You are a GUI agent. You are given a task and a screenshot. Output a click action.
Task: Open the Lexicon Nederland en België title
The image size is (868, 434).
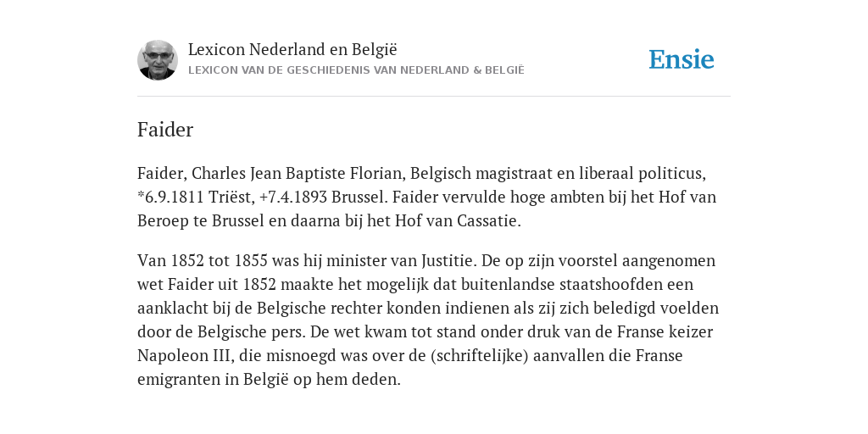pos(292,49)
